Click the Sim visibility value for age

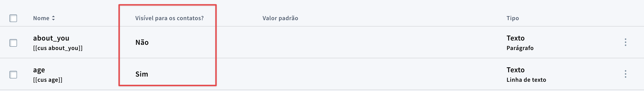[142, 74]
